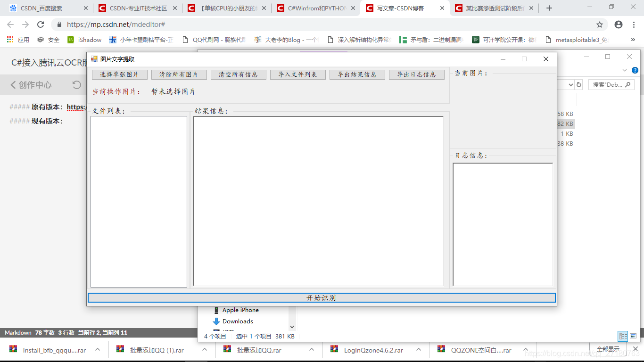Click 清除所有图片 button

tap(179, 74)
